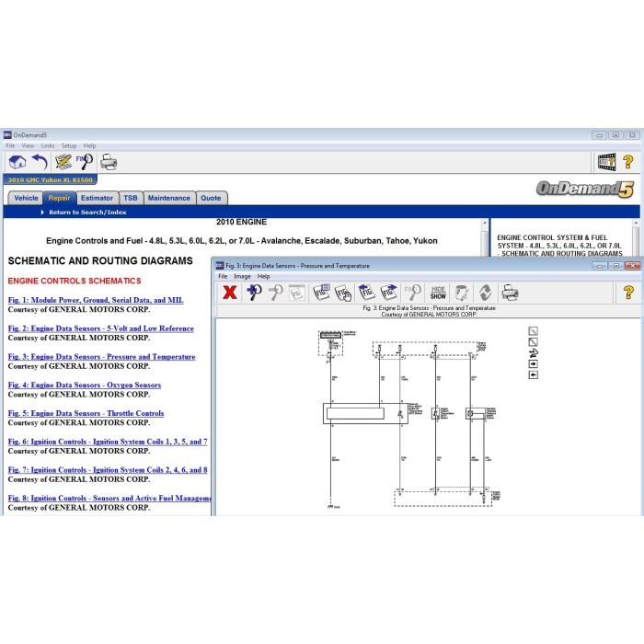
Task: Click the greyed Find in figure icon
Action: (x=413, y=293)
